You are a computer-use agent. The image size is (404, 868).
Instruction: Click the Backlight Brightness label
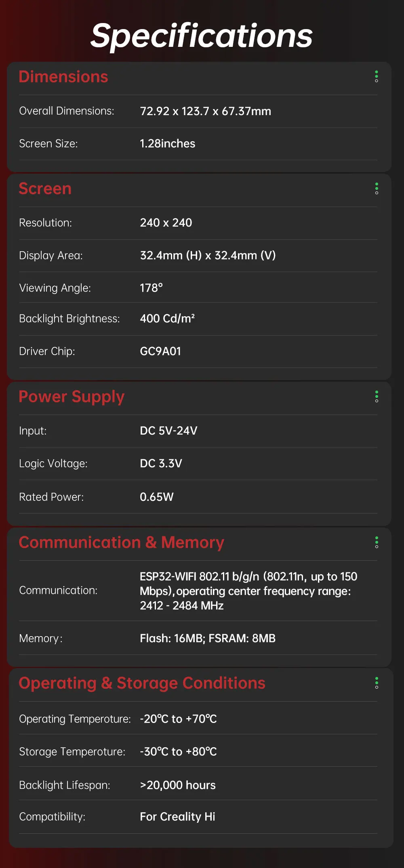click(x=69, y=319)
